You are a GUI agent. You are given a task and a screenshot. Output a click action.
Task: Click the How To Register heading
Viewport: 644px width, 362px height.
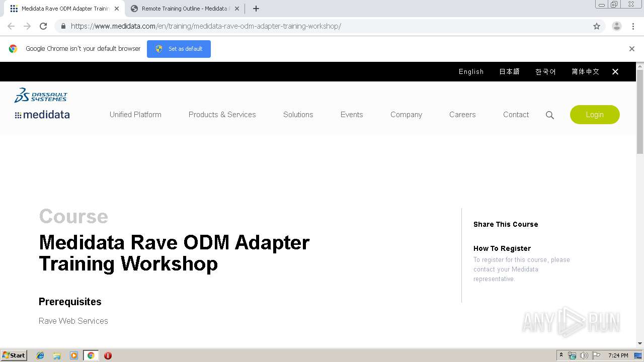(502, 248)
